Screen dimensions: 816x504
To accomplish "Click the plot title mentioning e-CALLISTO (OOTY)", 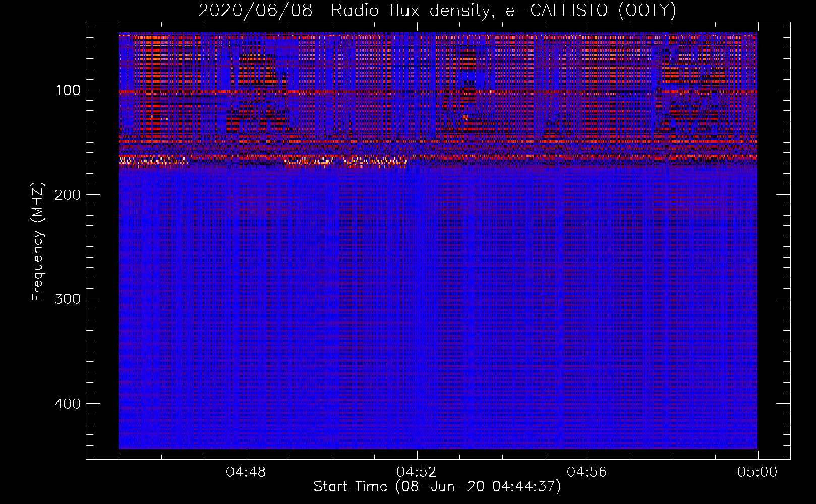I will [437, 11].
